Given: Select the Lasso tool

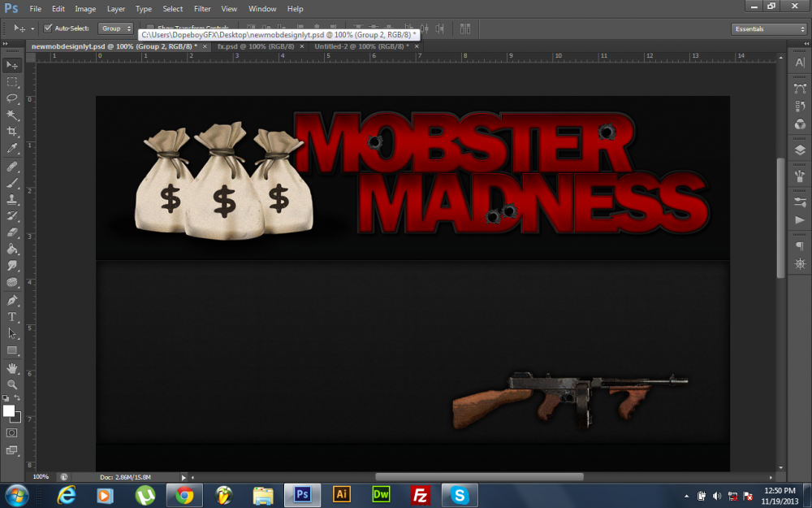Looking at the screenshot, I should coord(12,98).
